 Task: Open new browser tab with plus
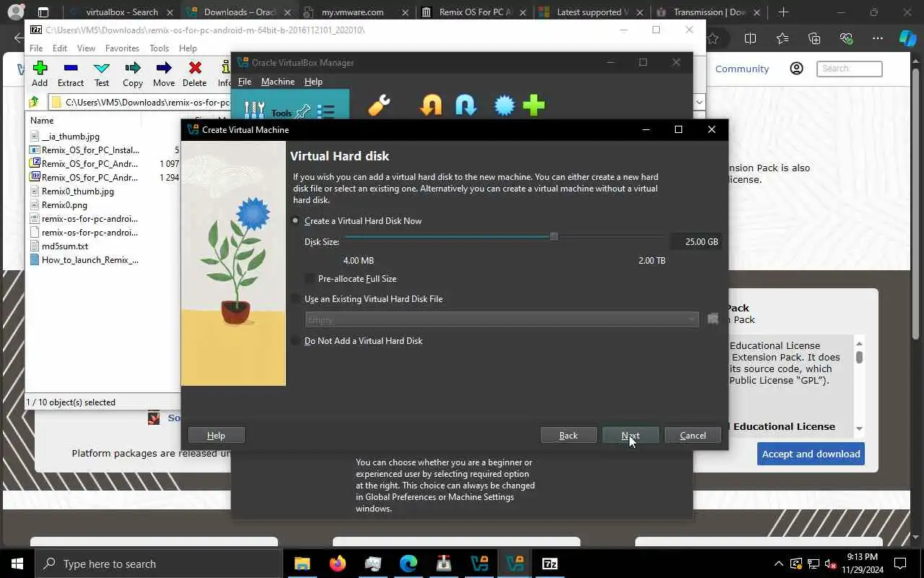[783, 12]
